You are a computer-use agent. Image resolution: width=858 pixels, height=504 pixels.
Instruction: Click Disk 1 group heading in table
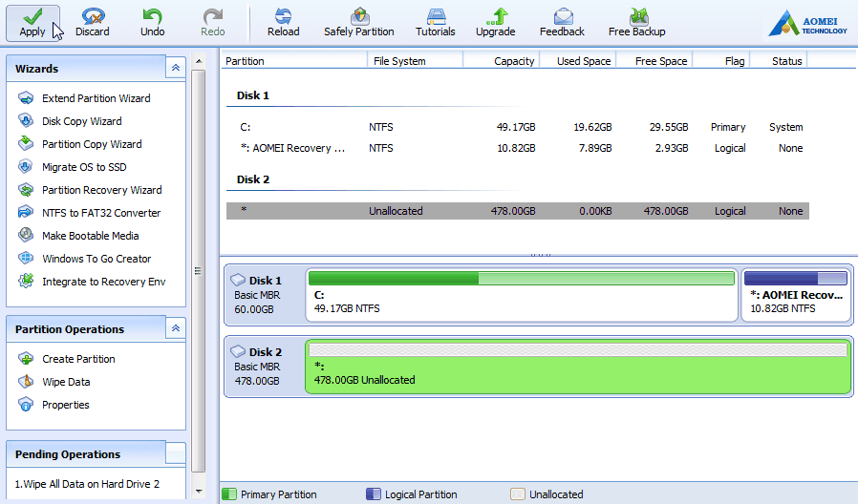[253, 95]
